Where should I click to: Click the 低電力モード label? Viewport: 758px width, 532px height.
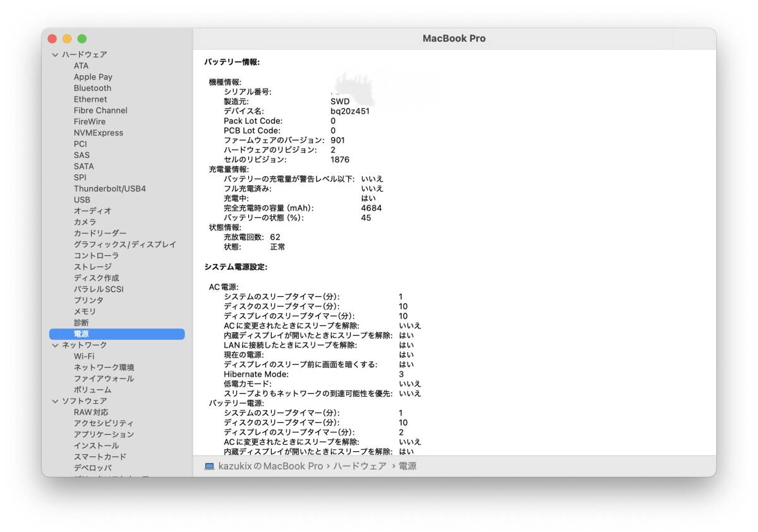248,384
